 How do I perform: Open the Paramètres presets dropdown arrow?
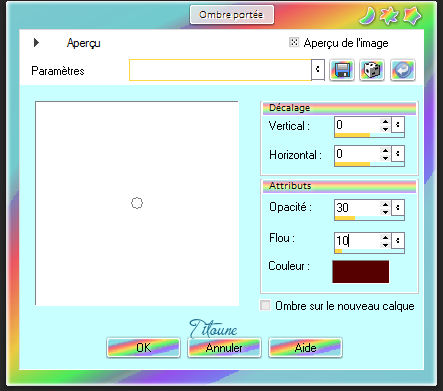click(318, 69)
